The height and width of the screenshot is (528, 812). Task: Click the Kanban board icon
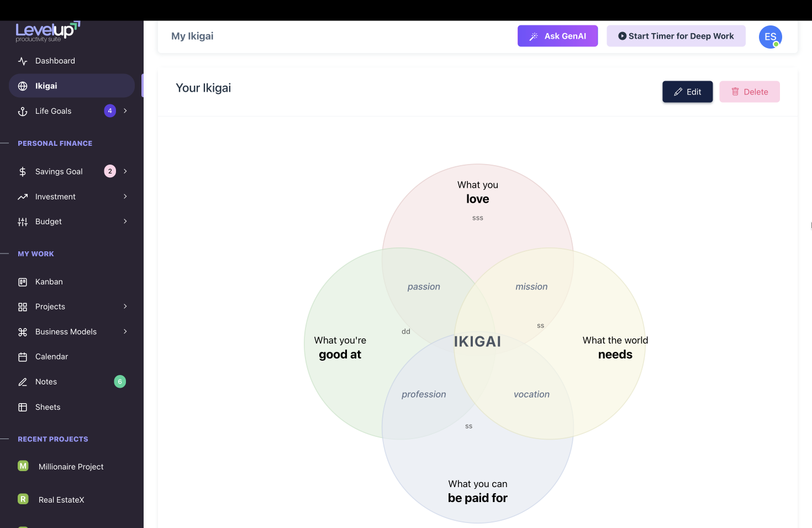[x=23, y=282]
